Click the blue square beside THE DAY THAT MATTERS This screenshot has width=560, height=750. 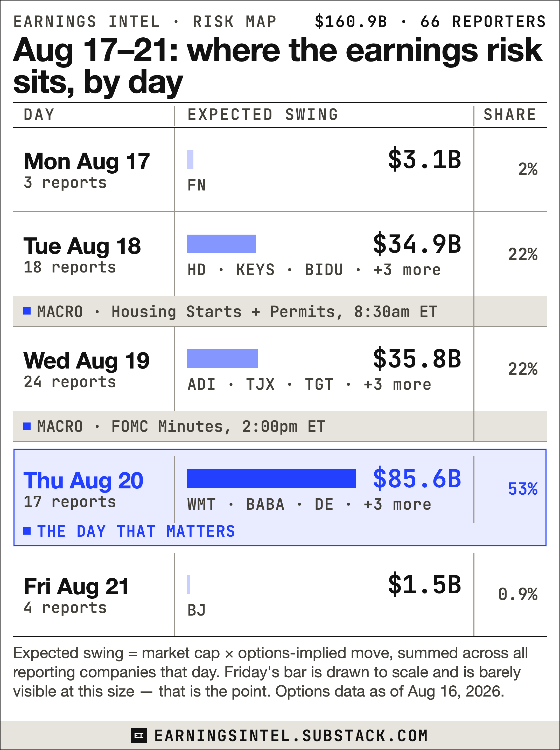(27, 531)
